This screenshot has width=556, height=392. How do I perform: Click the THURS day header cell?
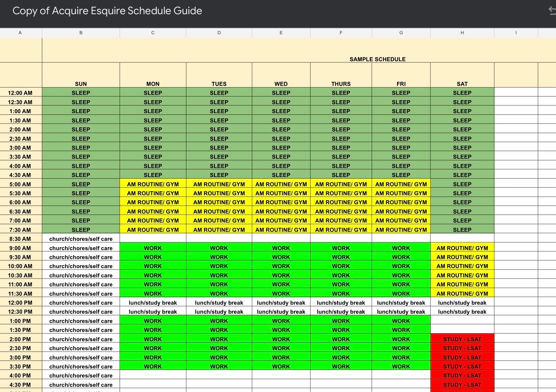(341, 75)
